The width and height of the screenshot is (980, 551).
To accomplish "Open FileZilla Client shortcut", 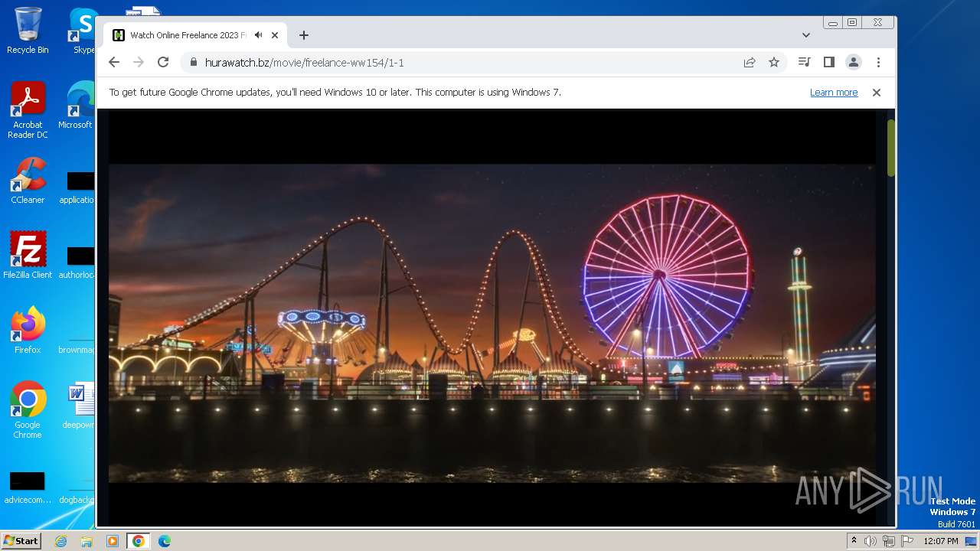I will (28, 256).
